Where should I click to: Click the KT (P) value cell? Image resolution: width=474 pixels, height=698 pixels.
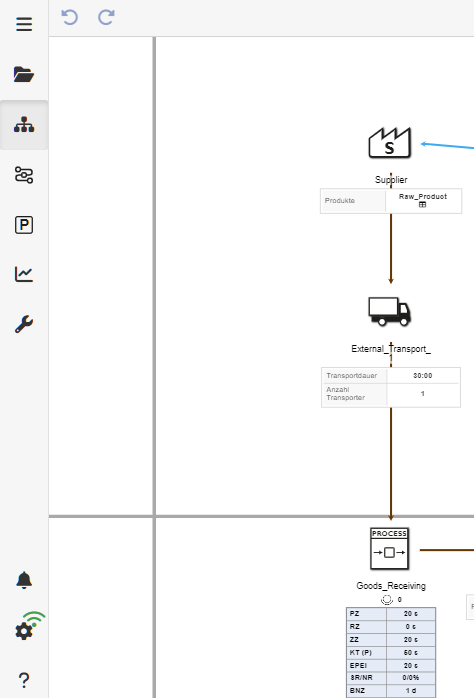[x=411, y=653]
